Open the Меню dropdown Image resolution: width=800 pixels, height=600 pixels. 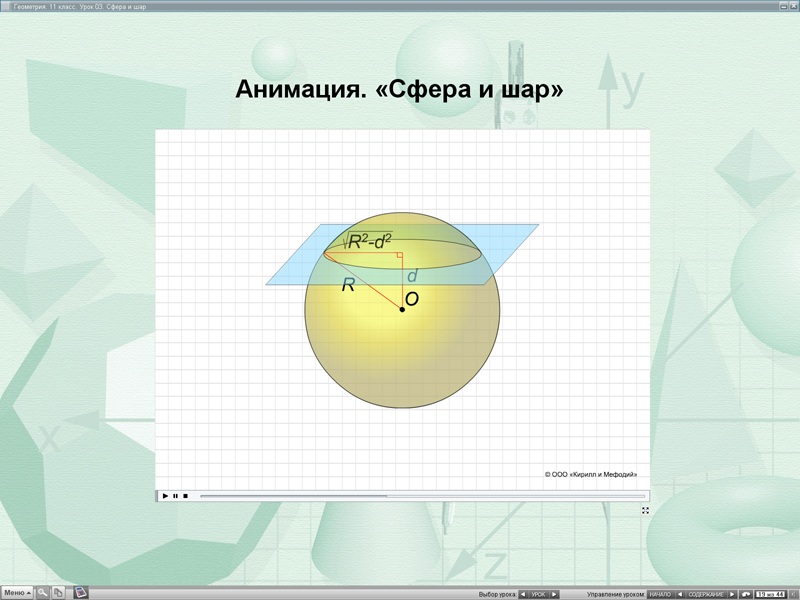pyautogui.click(x=17, y=593)
